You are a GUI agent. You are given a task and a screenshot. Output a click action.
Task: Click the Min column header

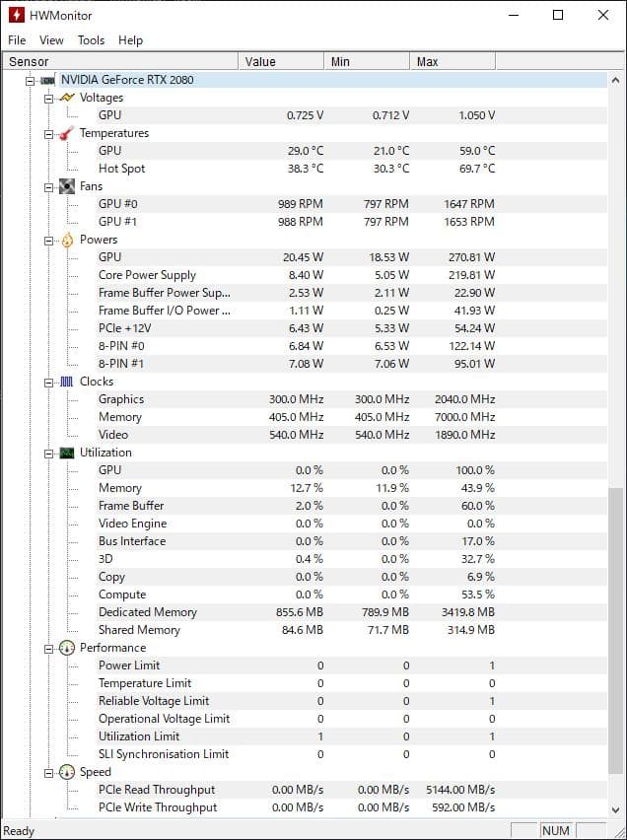pyautogui.click(x=367, y=61)
